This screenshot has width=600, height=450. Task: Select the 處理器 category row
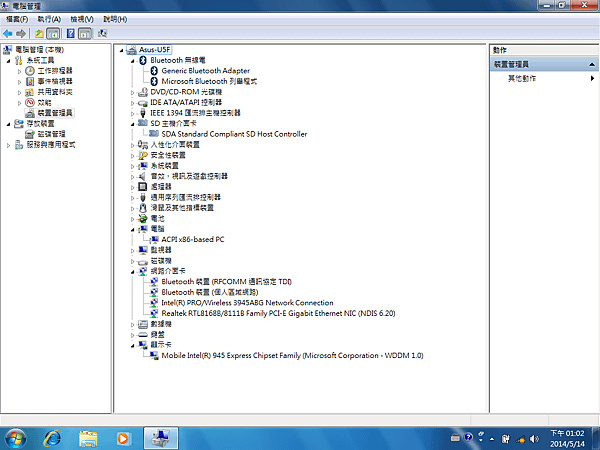161,187
